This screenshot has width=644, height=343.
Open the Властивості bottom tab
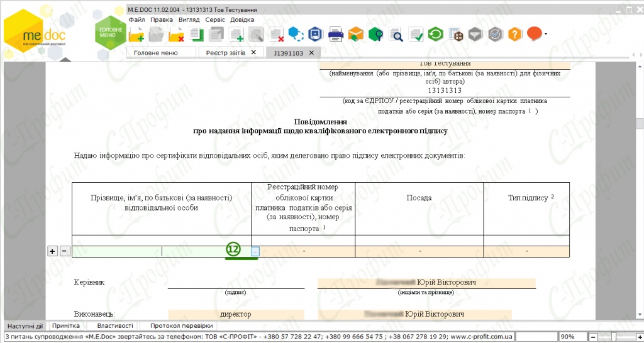coord(115,326)
